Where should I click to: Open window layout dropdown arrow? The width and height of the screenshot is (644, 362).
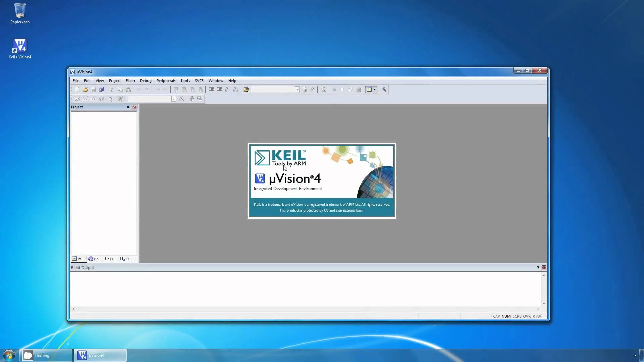(x=375, y=89)
